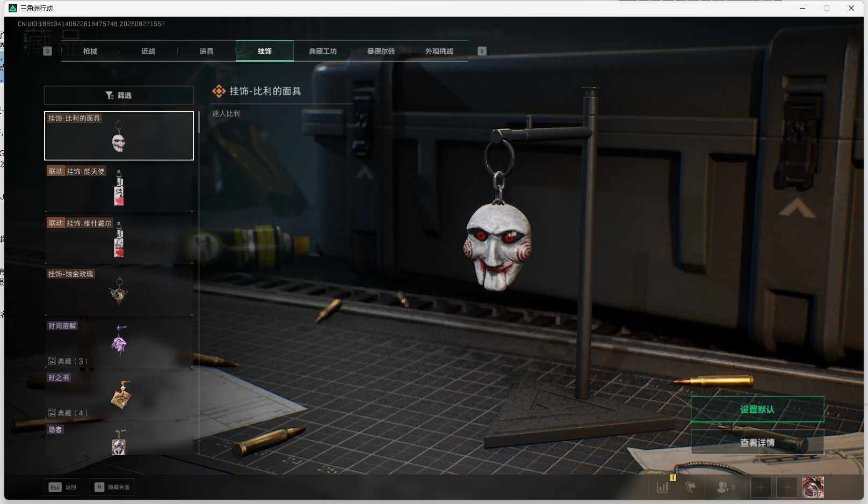The height and width of the screenshot is (504, 868).
Task: Select the 挂饰-蚀金玫瑰 charm card
Action: click(x=119, y=291)
